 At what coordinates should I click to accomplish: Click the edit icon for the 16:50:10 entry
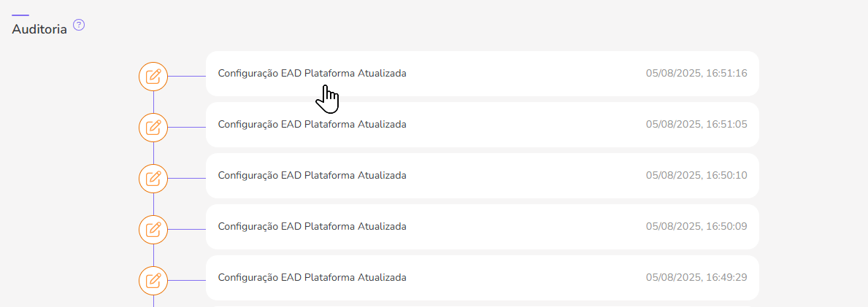click(153, 178)
